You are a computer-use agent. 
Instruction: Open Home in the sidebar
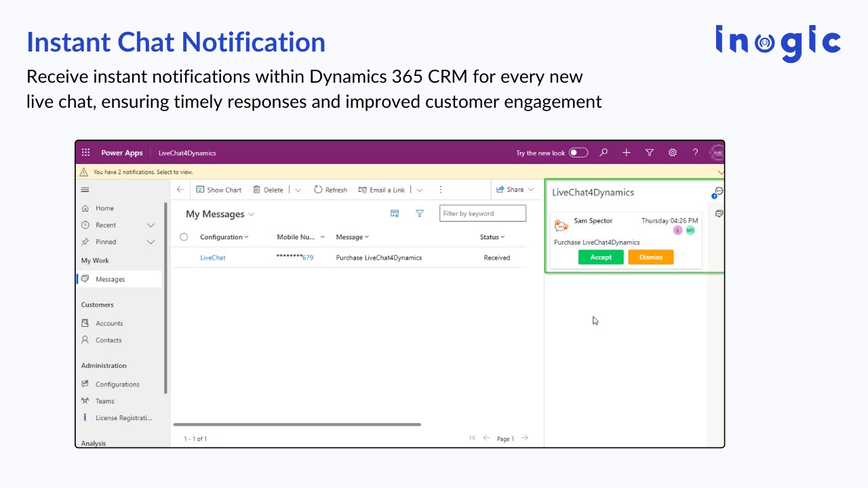point(104,208)
